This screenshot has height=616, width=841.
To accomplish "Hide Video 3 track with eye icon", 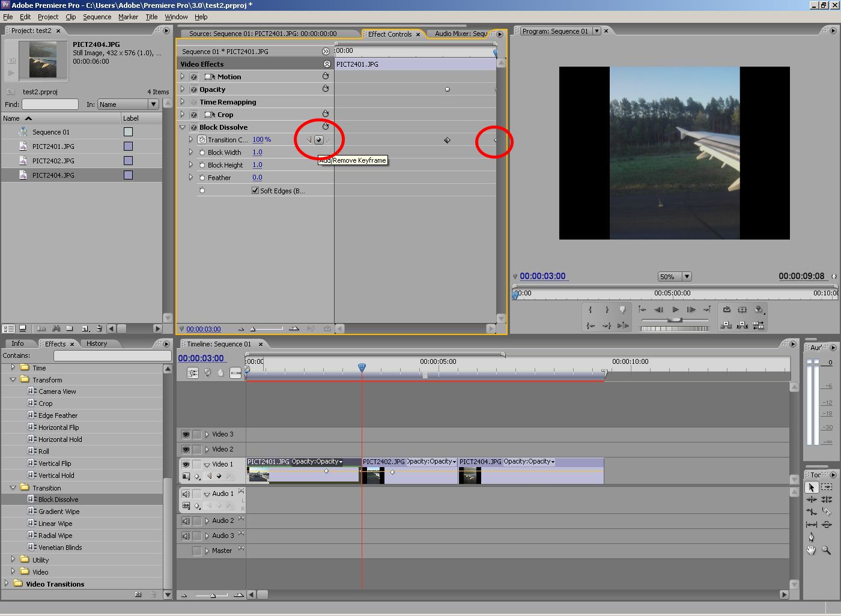I will (x=186, y=434).
